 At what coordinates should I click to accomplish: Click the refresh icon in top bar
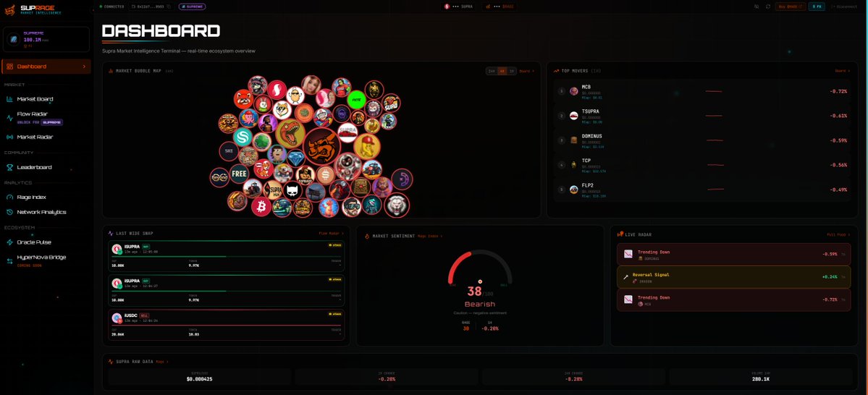(768, 7)
